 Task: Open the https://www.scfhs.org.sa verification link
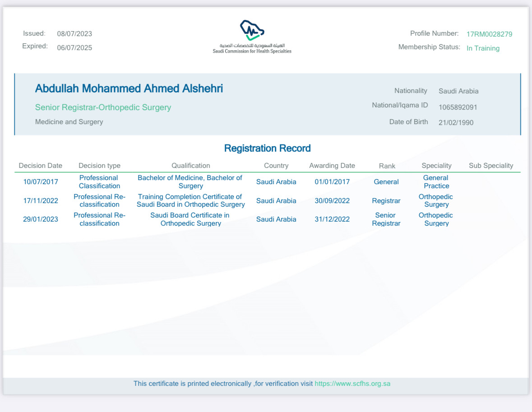[352, 384]
